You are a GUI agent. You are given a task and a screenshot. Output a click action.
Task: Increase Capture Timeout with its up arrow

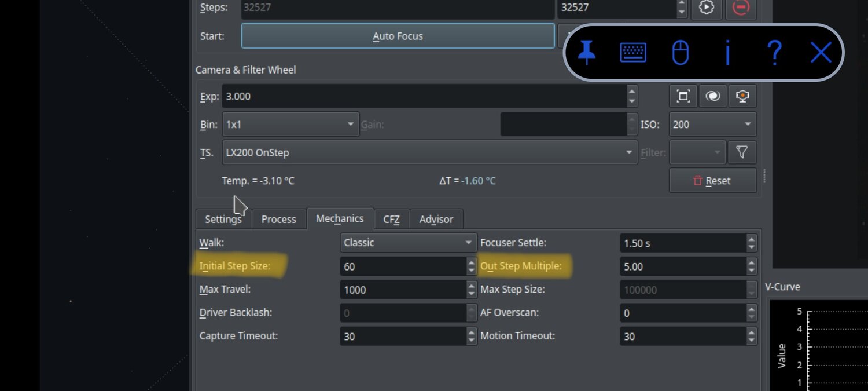[x=472, y=331]
